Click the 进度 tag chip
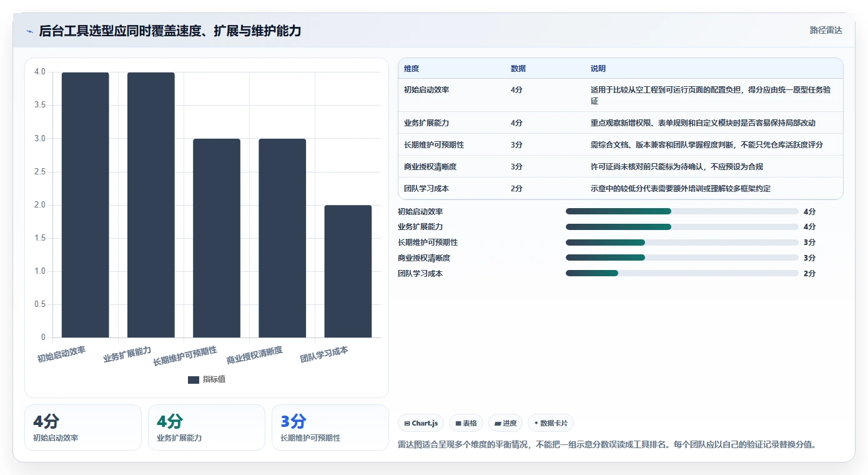868x475 pixels. point(505,423)
